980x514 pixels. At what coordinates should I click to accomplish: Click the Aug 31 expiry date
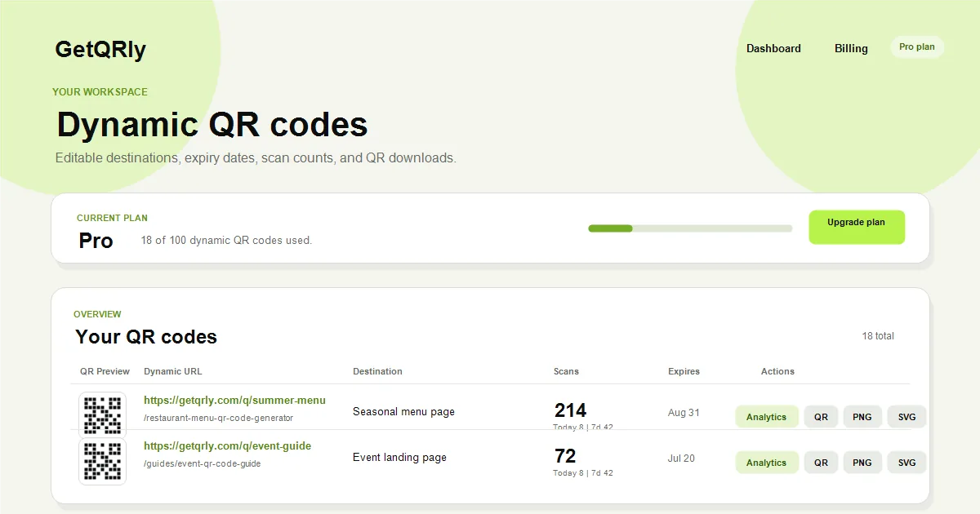coord(684,413)
